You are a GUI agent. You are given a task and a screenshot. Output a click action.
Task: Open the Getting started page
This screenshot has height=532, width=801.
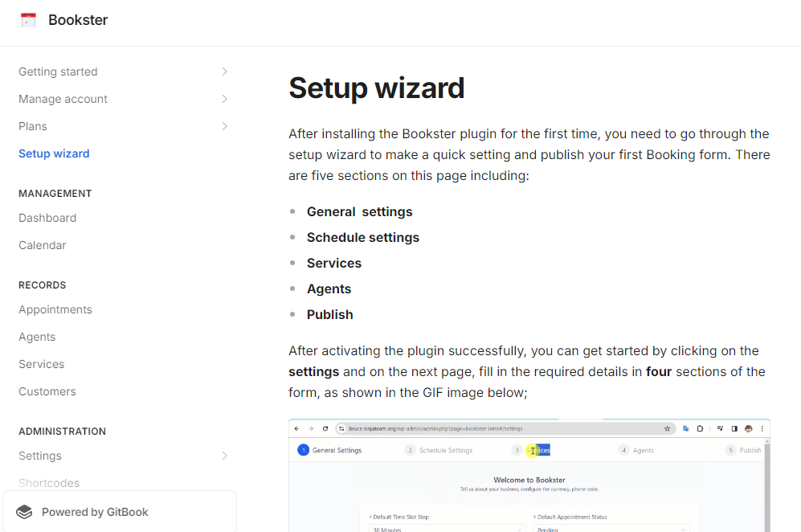tap(58, 72)
